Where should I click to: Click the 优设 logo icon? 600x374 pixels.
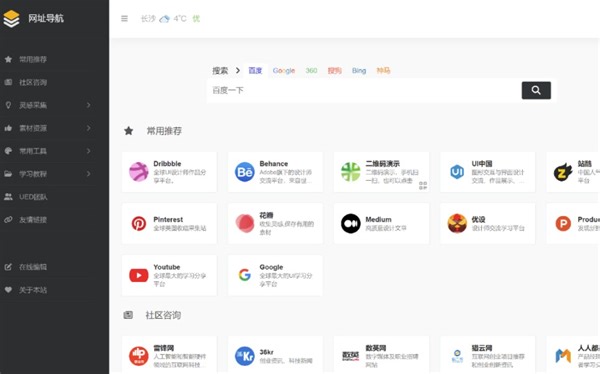[x=457, y=223]
